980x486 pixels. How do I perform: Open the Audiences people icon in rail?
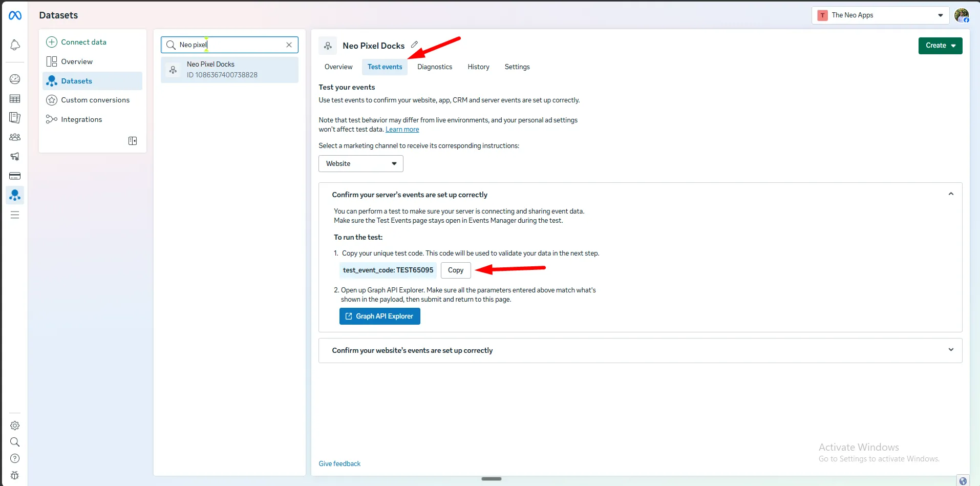pos(15,137)
